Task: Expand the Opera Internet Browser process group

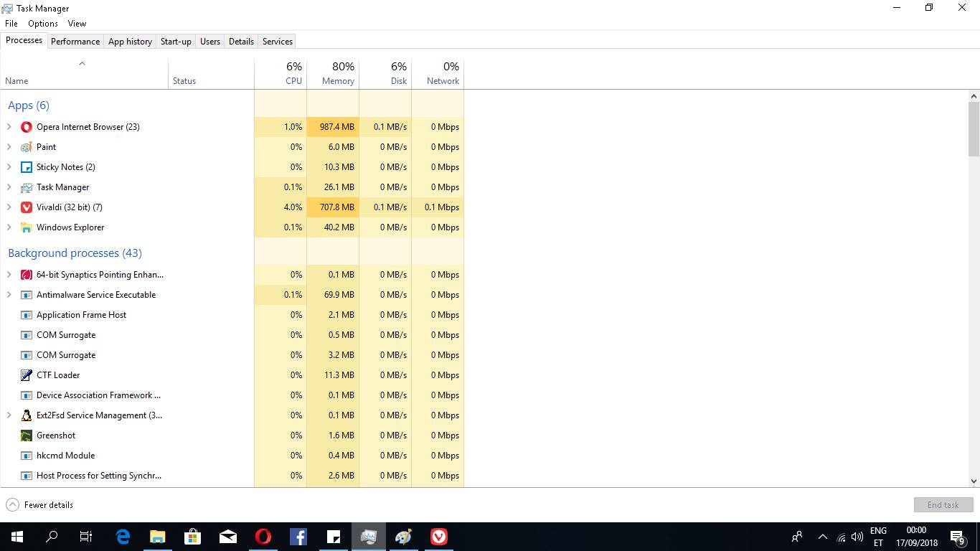Action: point(9,127)
